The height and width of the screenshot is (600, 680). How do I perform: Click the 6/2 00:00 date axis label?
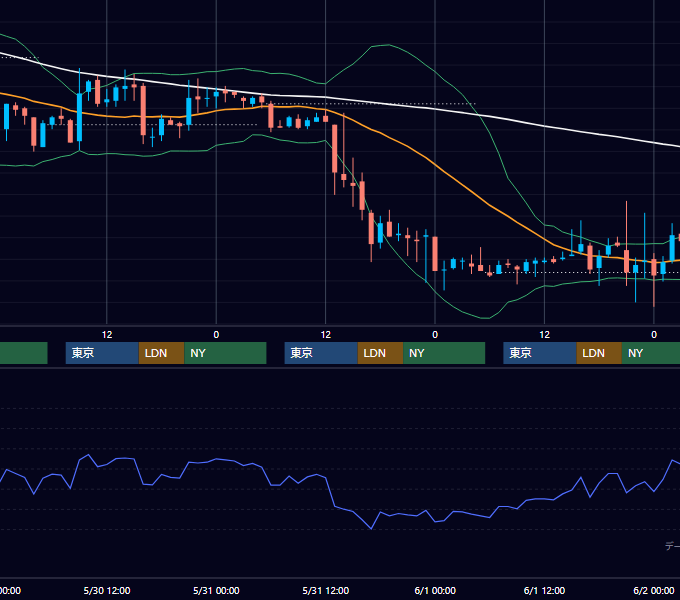point(654,590)
